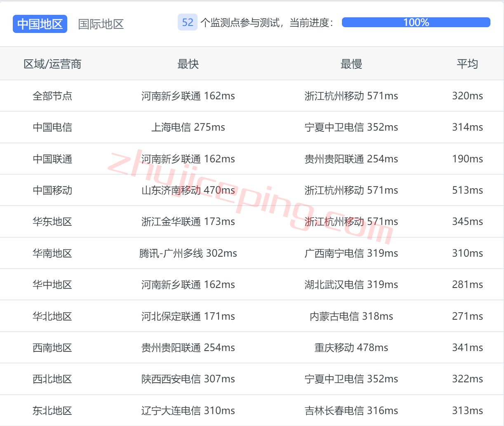The width and height of the screenshot is (504, 426).
Task: Select the 中国移动 row label
Action: [52, 190]
